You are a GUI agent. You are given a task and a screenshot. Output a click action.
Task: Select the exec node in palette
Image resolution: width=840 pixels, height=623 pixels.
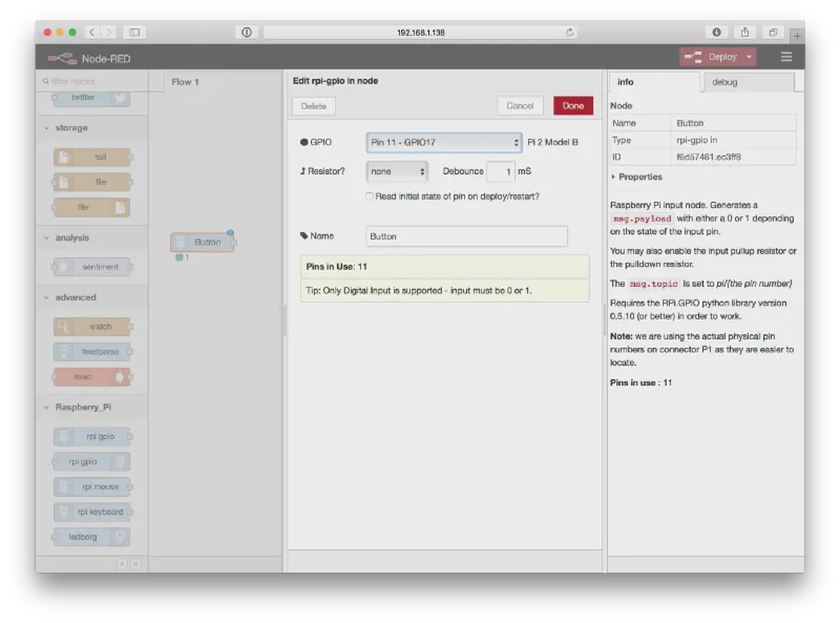[x=91, y=377]
